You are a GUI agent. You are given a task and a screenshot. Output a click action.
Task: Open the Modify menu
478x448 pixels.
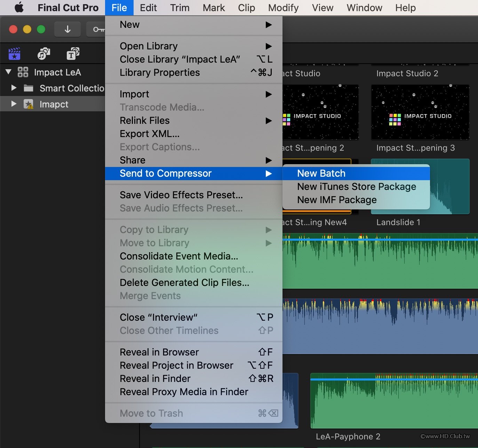click(x=283, y=8)
